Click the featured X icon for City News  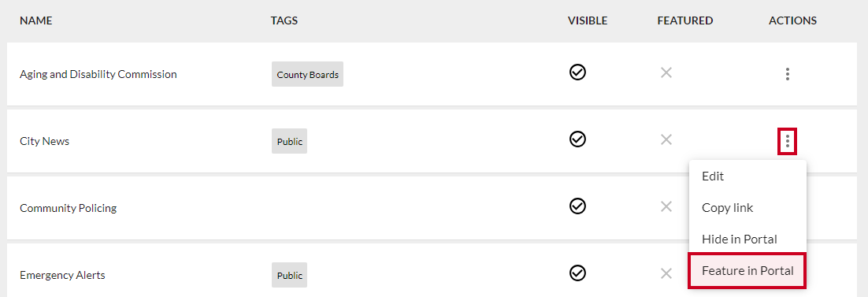666,139
